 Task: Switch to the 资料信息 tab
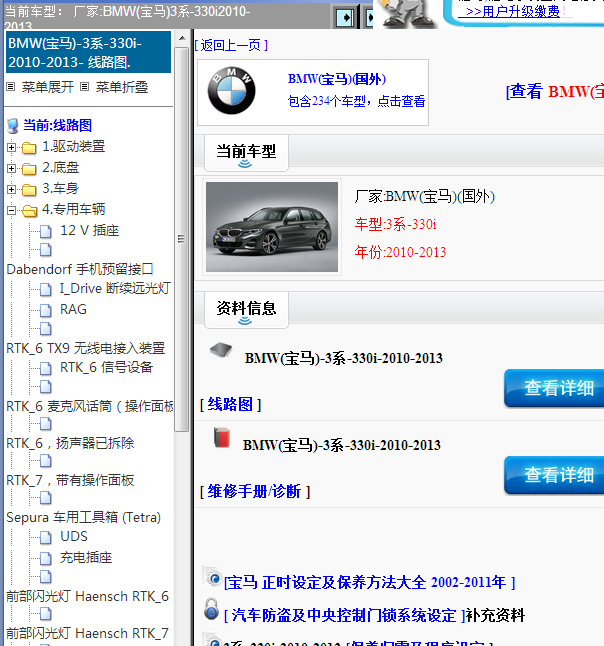point(246,310)
